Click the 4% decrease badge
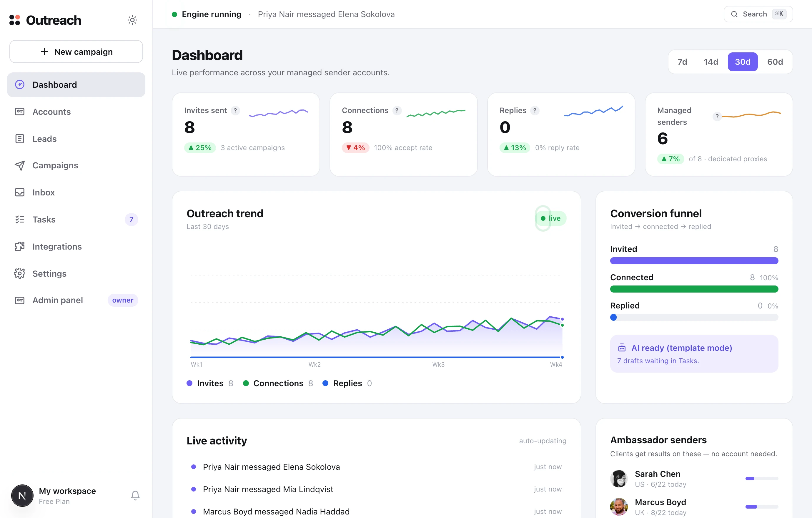This screenshot has height=518, width=812. (x=355, y=148)
